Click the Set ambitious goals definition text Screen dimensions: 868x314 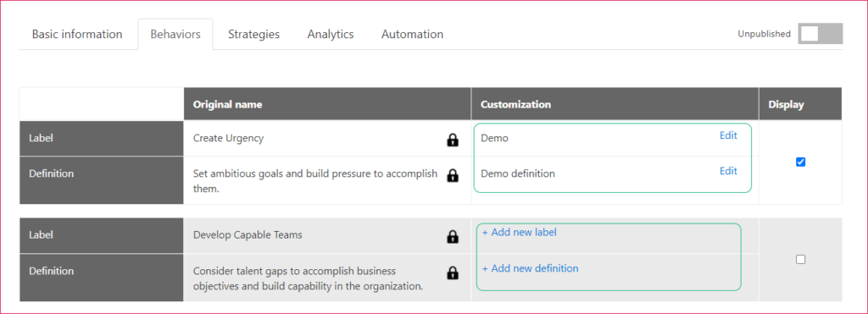(315, 181)
